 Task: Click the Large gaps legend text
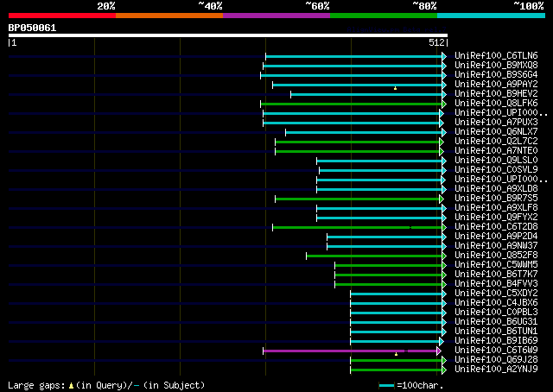tap(106, 385)
